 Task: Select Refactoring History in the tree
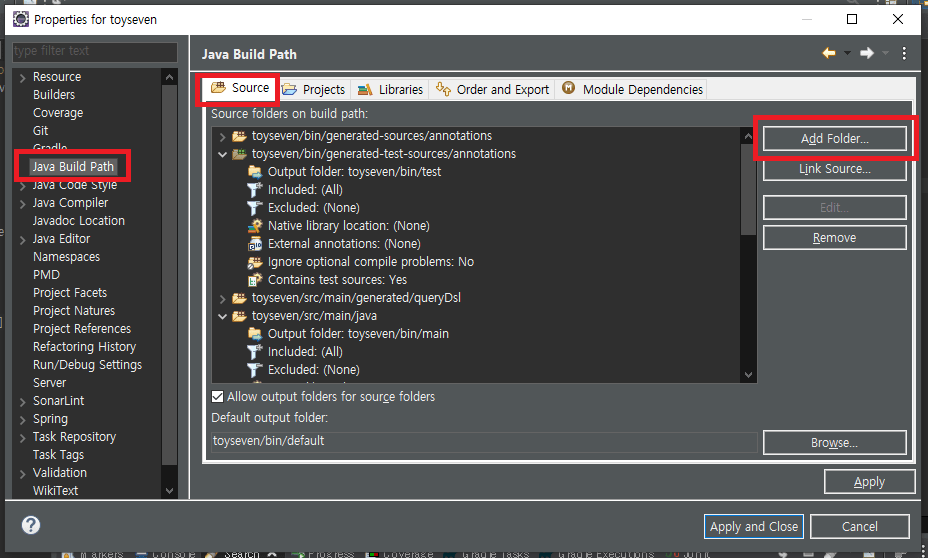coord(84,347)
